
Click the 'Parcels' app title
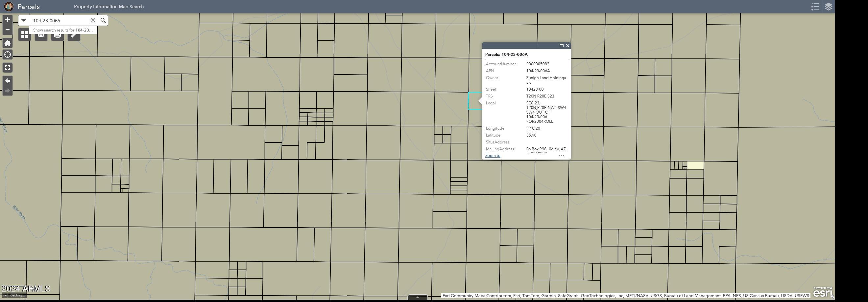pos(29,7)
